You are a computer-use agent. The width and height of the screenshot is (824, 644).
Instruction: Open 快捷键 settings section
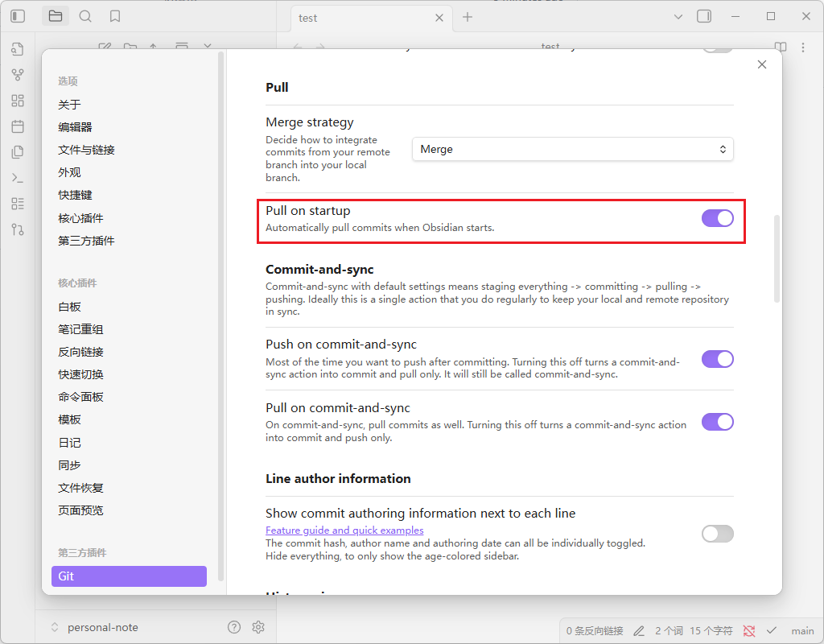(x=75, y=195)
